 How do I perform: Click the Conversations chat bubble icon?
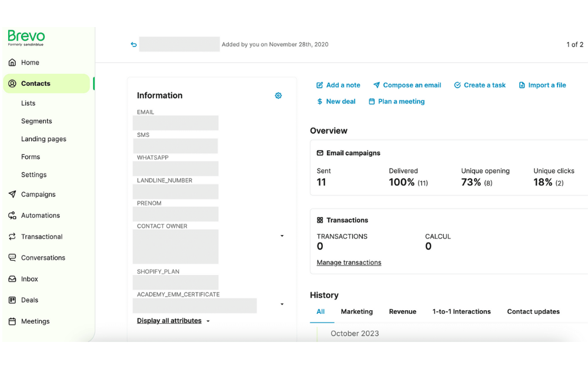coord(12,257)
